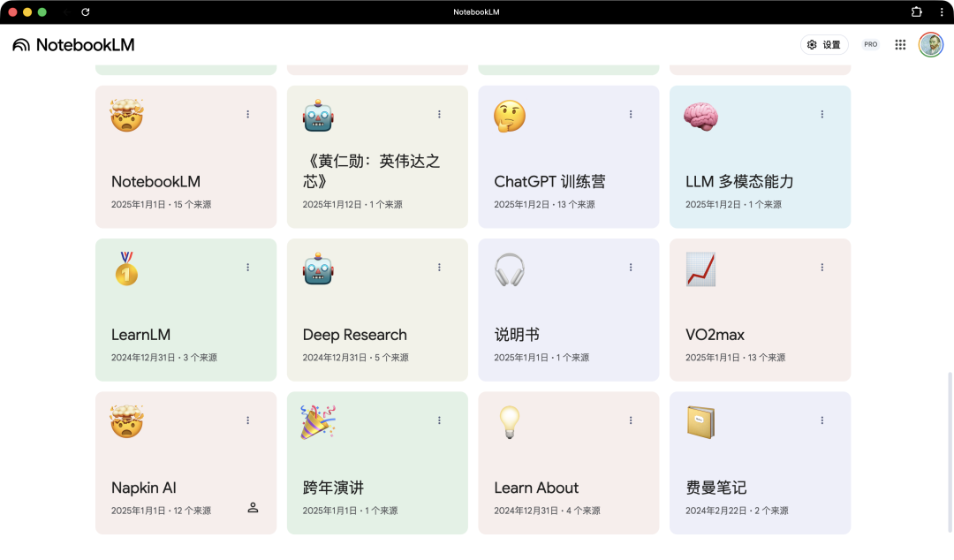Click the NotebookLM logo icon
The width and height of the screenshot is (954, 560).
point(21,45)
